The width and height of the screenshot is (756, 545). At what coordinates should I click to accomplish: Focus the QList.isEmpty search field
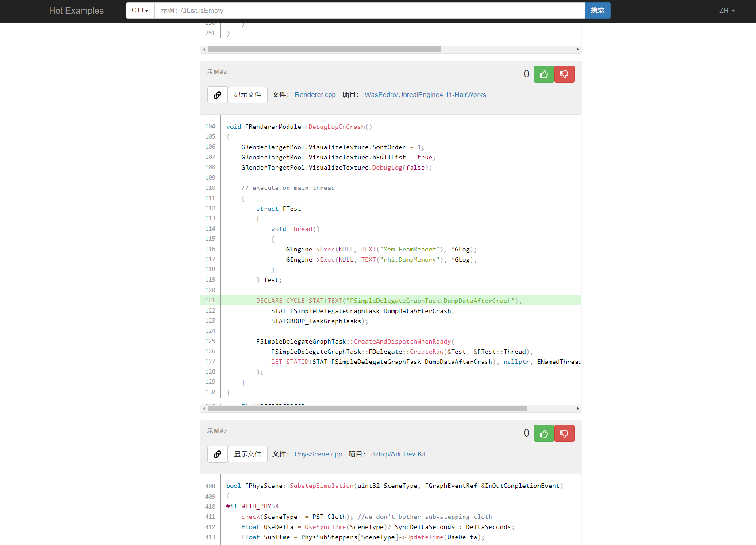[369, 10]
